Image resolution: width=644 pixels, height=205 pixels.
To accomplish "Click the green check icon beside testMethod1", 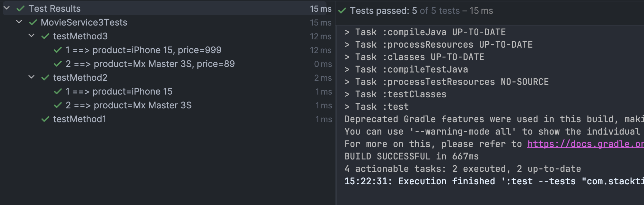I will [46, 119].
